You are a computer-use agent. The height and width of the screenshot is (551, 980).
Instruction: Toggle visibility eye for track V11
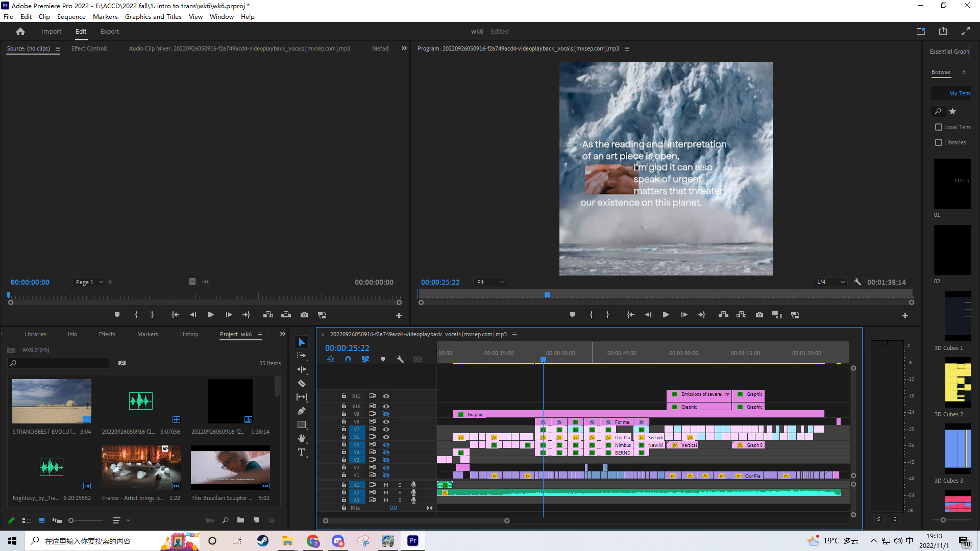point(386,396)
